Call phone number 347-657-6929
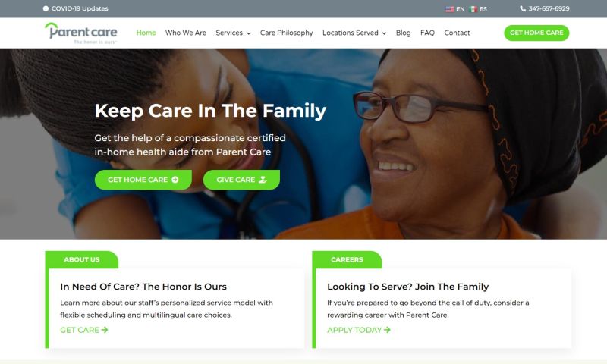The height and width of the screenshot is (364, 607). point(549,8)
